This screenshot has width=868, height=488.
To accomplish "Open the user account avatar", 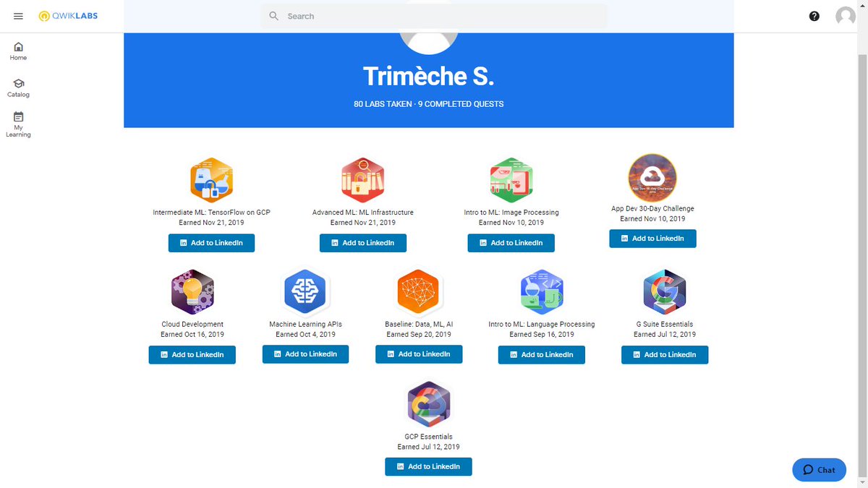I will point(845,16).
